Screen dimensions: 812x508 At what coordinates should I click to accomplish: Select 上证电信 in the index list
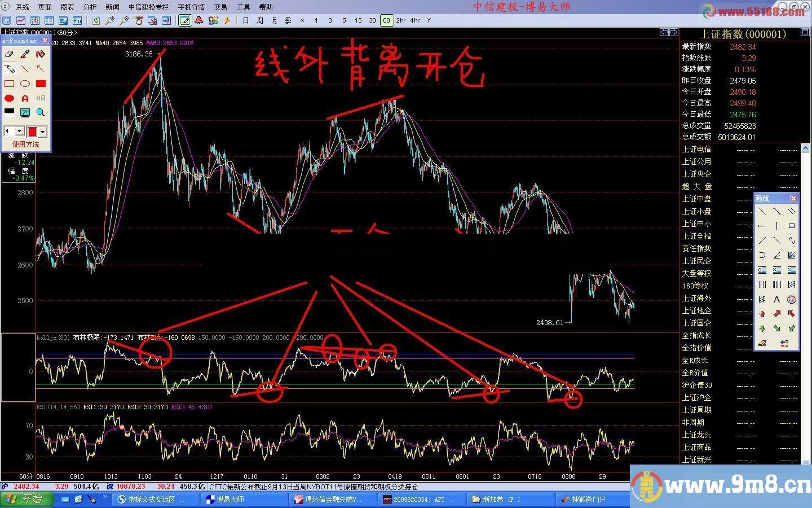696,150
